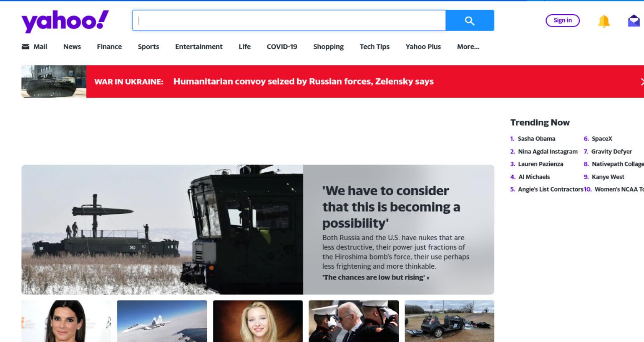Open trending topic SpaceX
The height and width of the screenshot is (342, 644).
tap(602, 139)
